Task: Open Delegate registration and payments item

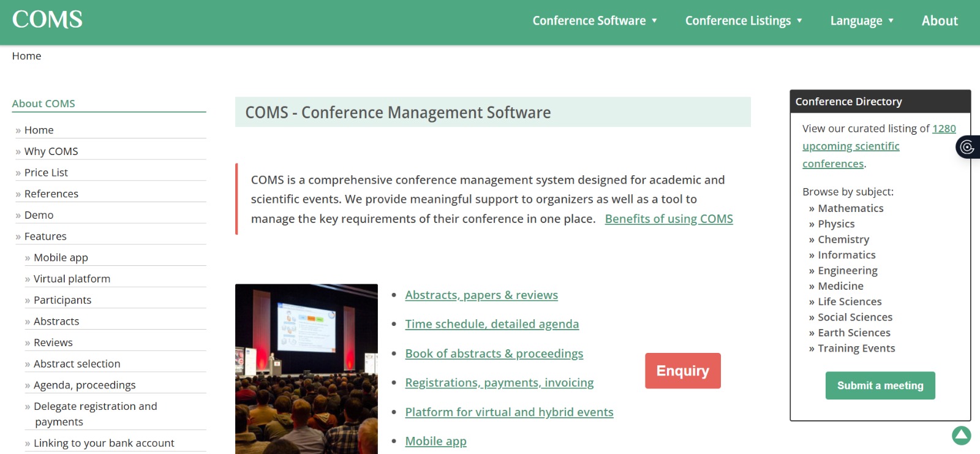Action: tap(96, 414)
